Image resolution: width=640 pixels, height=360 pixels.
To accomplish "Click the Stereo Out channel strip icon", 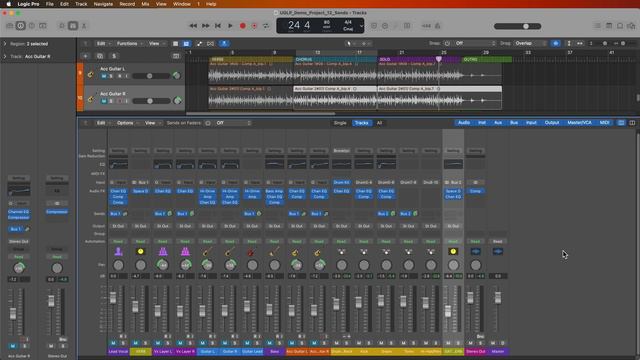I will 475,251.
